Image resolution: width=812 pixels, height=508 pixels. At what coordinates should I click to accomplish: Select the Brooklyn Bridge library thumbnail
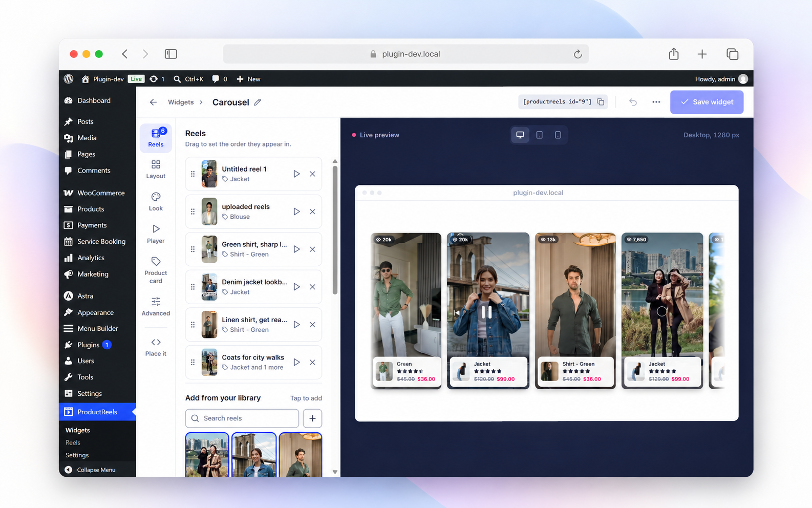click(254, 455)
